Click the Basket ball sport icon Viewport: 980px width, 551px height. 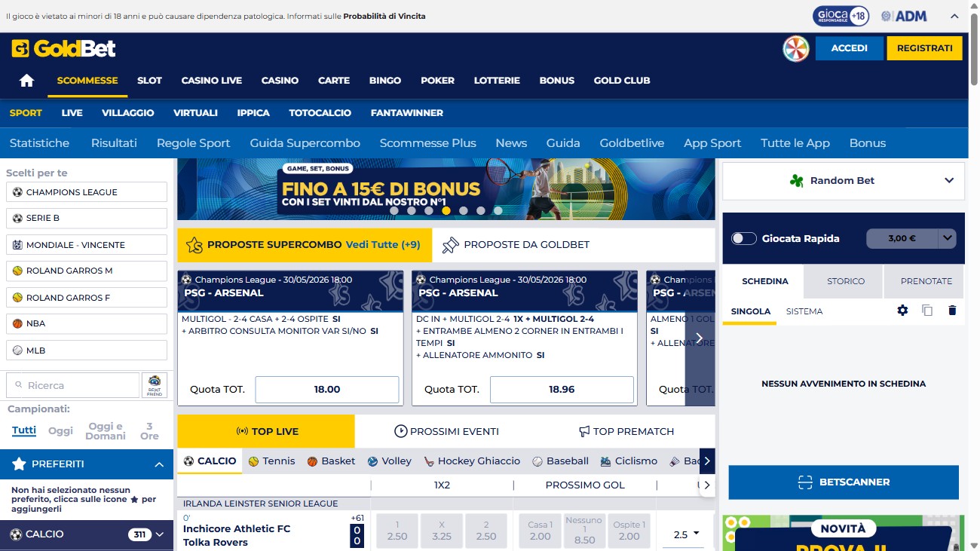pos(312,461)
